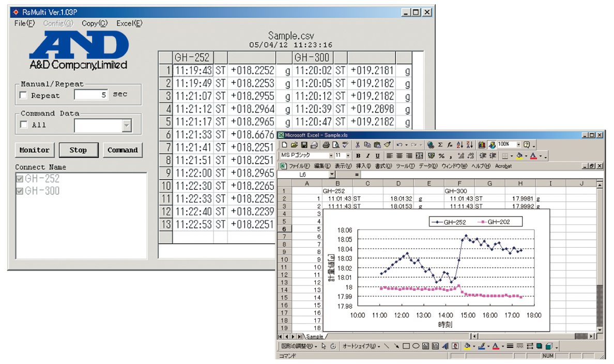Open the zoom percentage dropdown
Image resolution: width=614 pixels, height=364 pixels.
click(x=518, y=145)
